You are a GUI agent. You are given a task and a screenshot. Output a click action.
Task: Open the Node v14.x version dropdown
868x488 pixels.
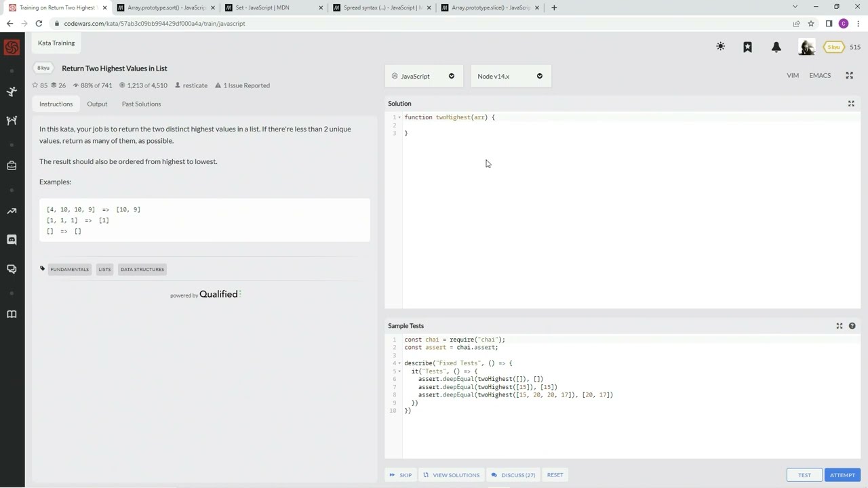(x=511, y=76)
